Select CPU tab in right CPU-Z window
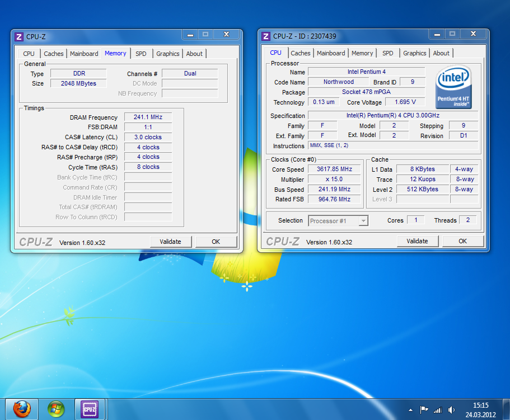The image size is (510, 420). [x=276, y=53]
